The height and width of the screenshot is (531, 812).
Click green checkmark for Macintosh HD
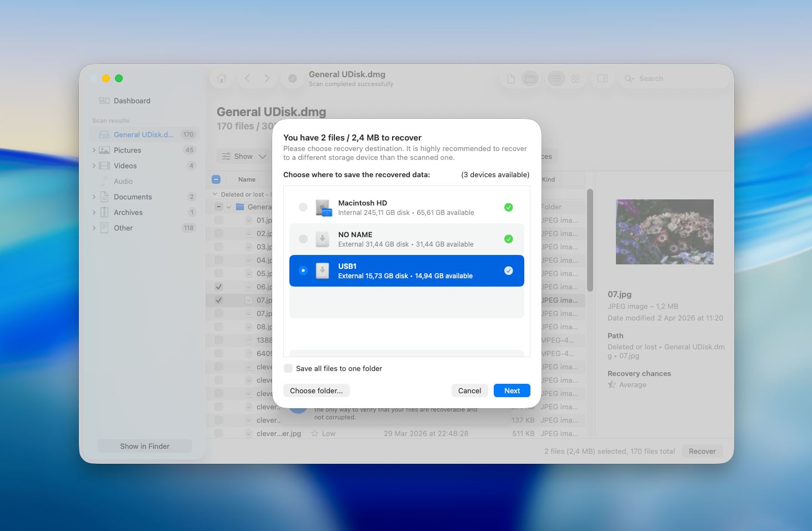[x=509, y=207]
